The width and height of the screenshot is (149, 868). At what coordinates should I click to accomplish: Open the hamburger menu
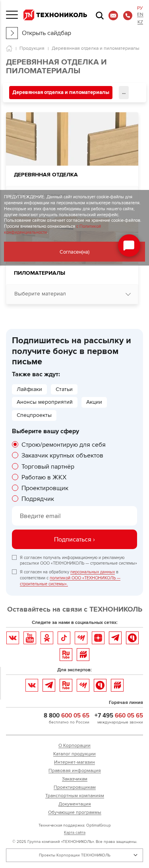pyautogui.click(x=12, y=15)
